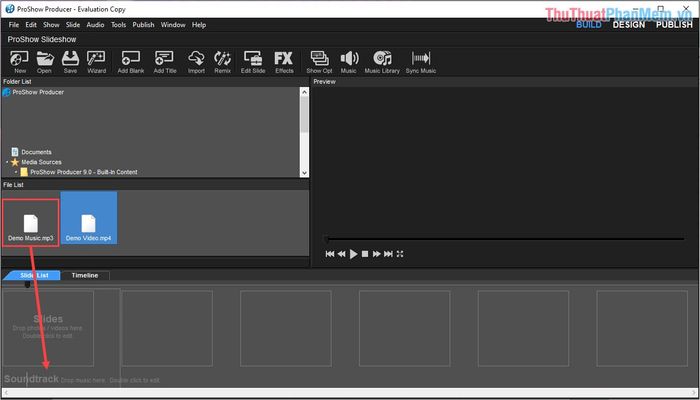700x400 pixels.
Task: Open the Music Library
Action: tap(382, 62)
